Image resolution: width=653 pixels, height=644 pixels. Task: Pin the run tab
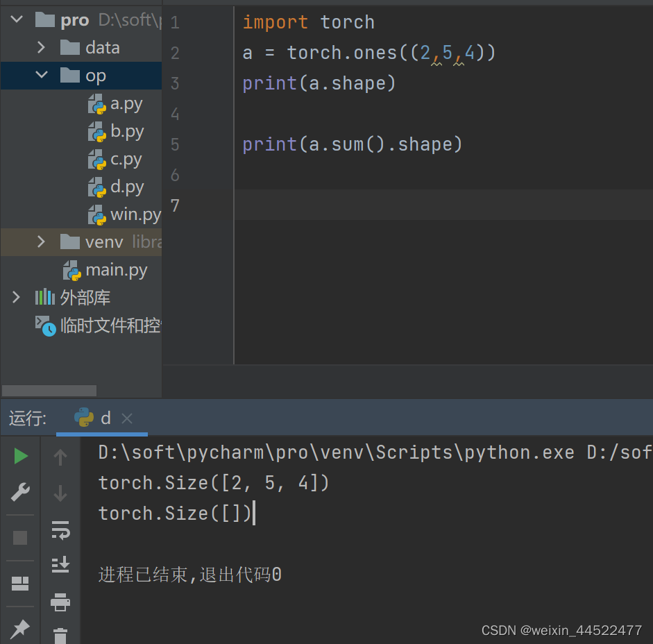[20, 629]
